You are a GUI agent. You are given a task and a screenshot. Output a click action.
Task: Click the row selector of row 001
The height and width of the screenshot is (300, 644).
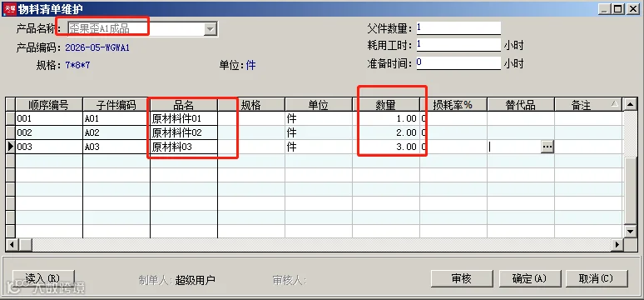[10, 119]
